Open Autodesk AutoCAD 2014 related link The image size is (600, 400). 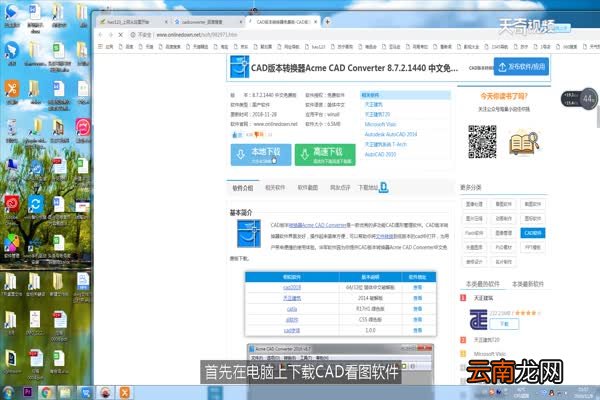(391, 134)
